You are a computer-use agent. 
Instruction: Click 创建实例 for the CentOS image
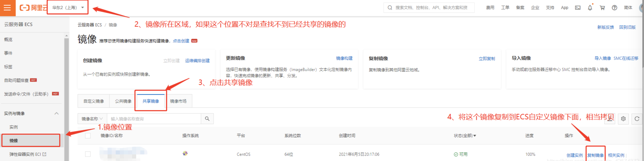pos(574,155)
